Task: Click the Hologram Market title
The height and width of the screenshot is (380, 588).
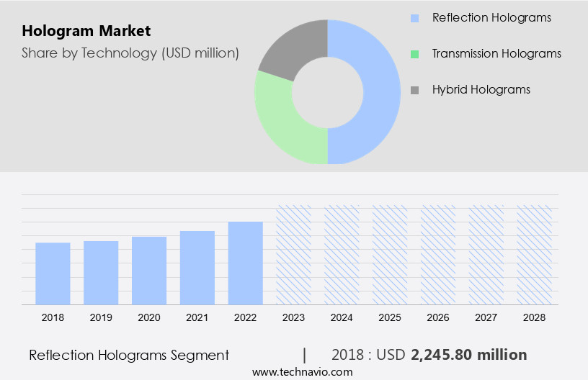Action: 86,31
